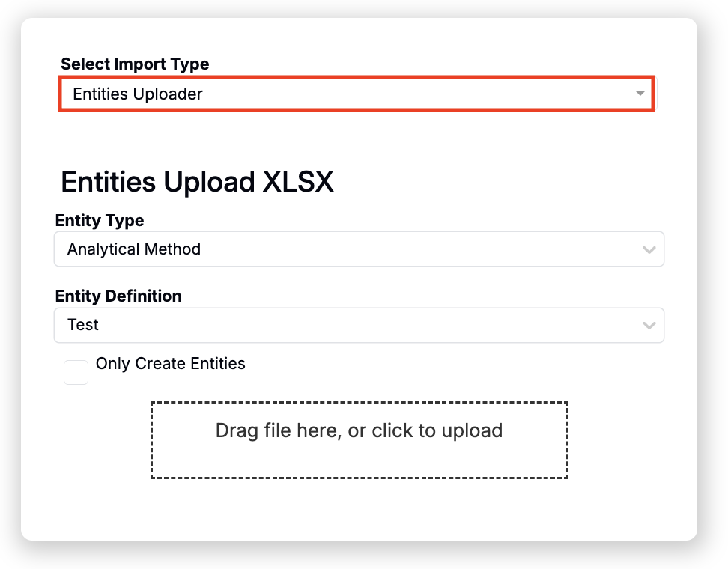Viewport: 728px width, 569px height.
Task: Click the "Entities Upload XLSX" heading
Action: coord(197,182)
